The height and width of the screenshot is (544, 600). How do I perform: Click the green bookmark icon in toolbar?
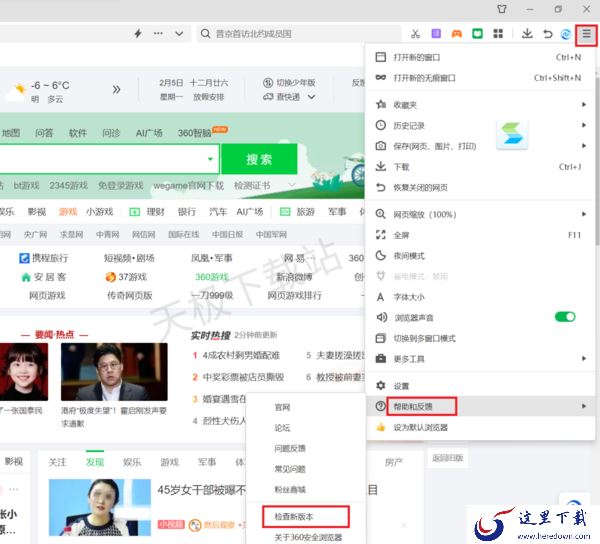[477, 34]
